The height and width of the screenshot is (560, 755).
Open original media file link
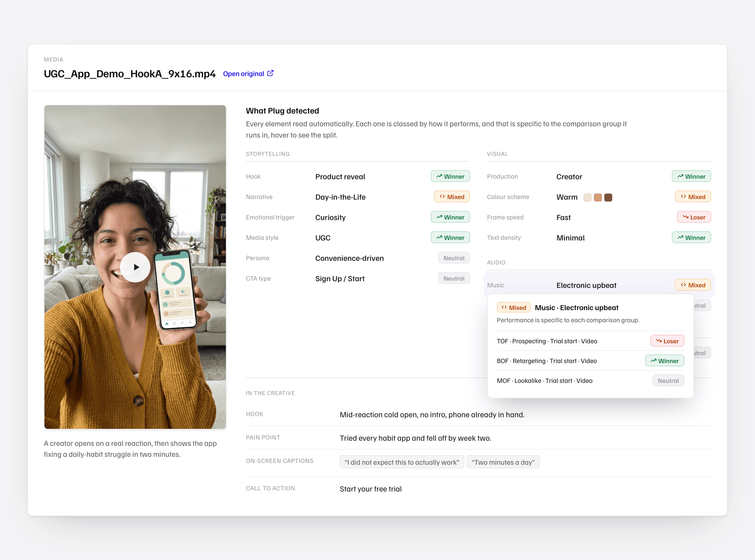(x=248, y=74)
